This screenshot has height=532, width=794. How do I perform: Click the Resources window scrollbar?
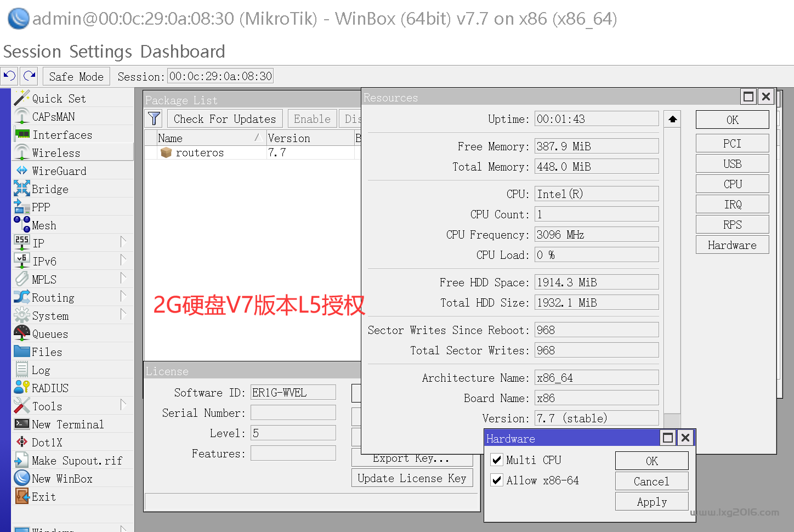(x=672, y=271)
